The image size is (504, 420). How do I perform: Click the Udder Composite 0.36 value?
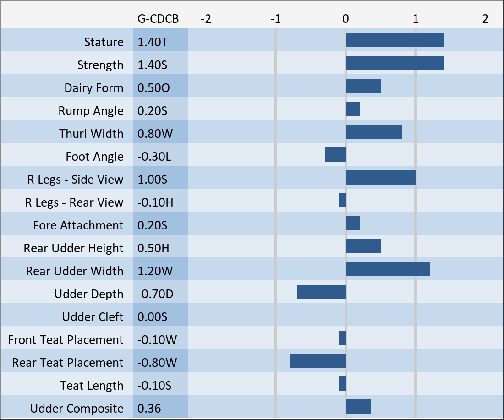(x=149, y=409)
